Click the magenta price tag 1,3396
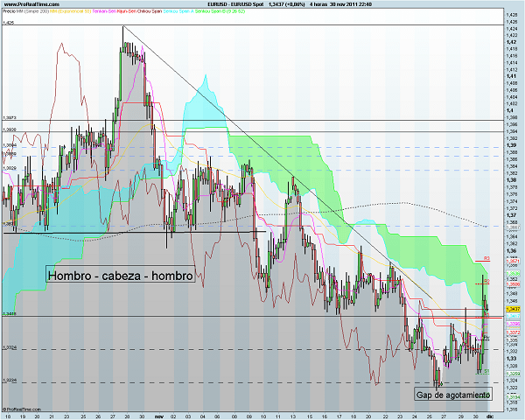525x420 pixels. click(x=513, y=325)
